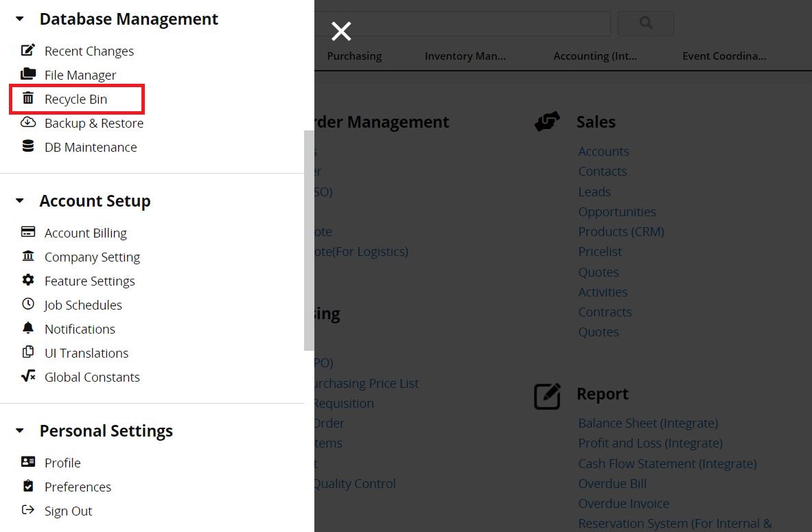Click the Recent Changes edit icon
Image resolution: width=812 pixels, height=532 pixels.
28,50
